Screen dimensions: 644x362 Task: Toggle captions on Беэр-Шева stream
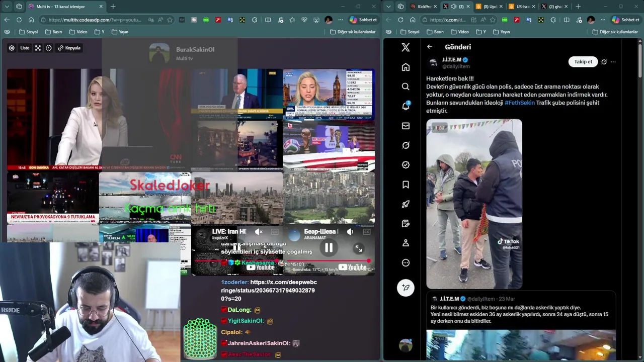[367, 232]
